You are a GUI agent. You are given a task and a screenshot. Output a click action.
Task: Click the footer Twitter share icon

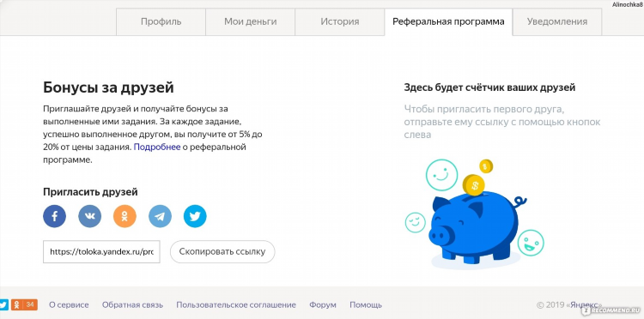coord(3,304)
